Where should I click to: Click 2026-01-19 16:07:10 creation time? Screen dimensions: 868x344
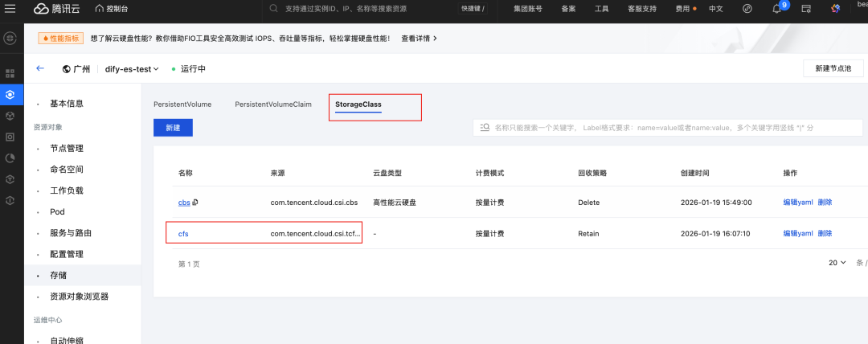[x=716, y=234]
